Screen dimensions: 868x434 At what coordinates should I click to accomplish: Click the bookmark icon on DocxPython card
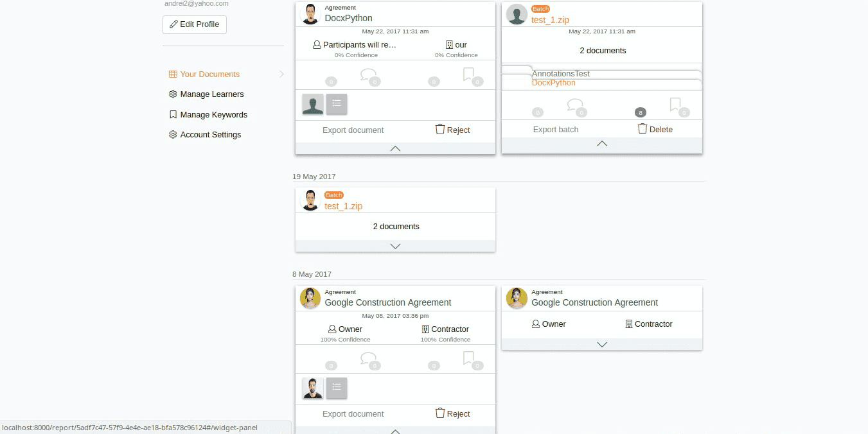468,74
